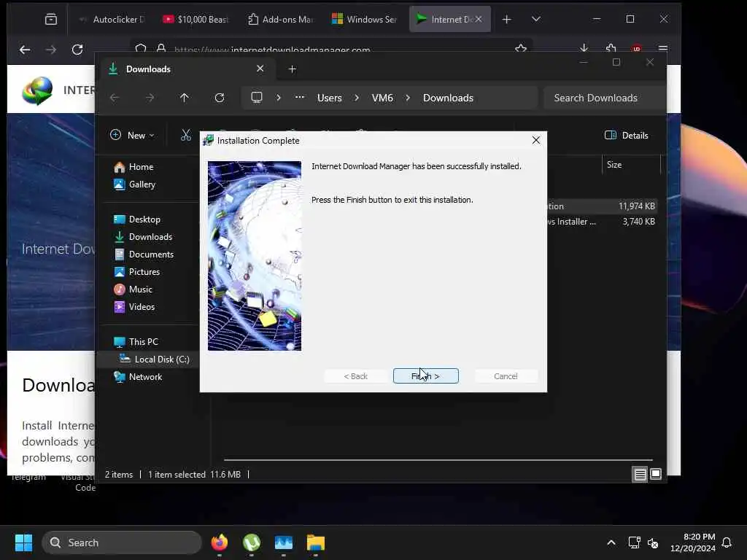Close the Installation Complete dialog
Screen dimensions: 747x560
536,141
